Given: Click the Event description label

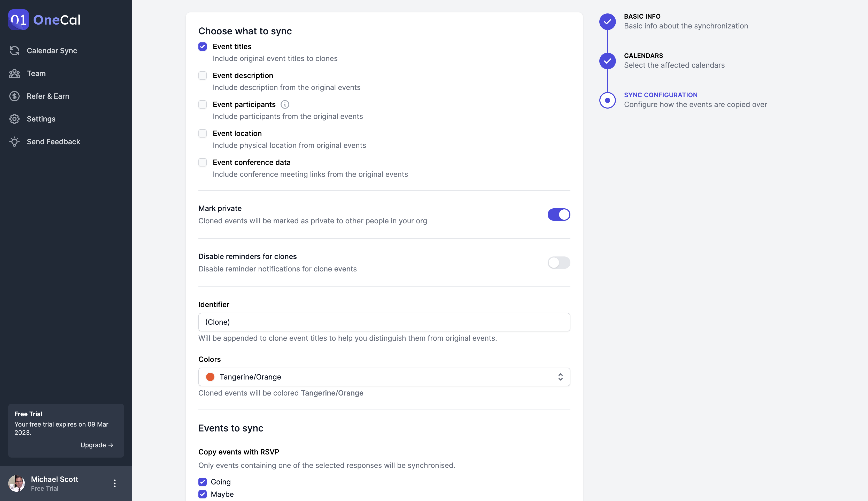Looking at the screenshot, I should 243,75.
